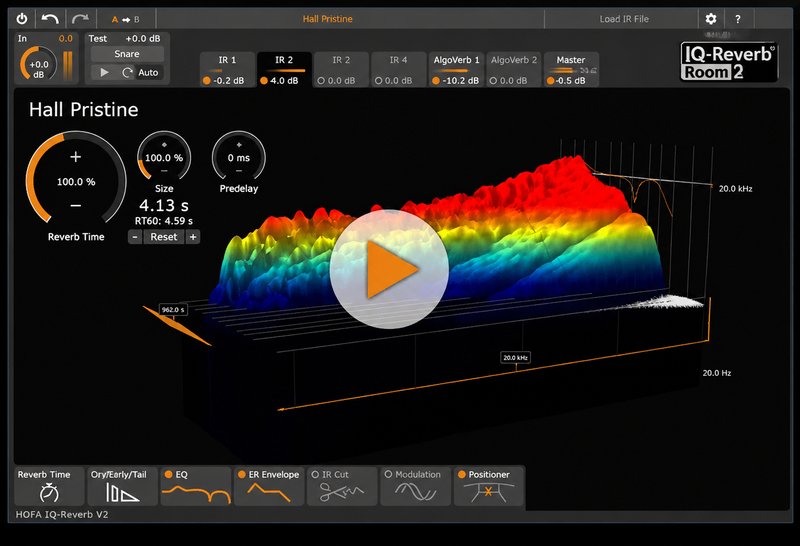
Task: Open the Positioner panel
Action: (489, 486)
